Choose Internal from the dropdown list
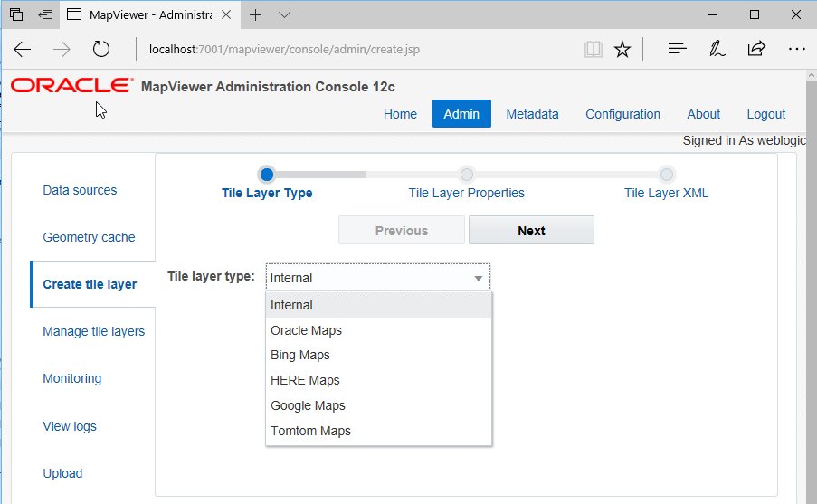The width and height of the screenshot is (817, 504). 379,305
